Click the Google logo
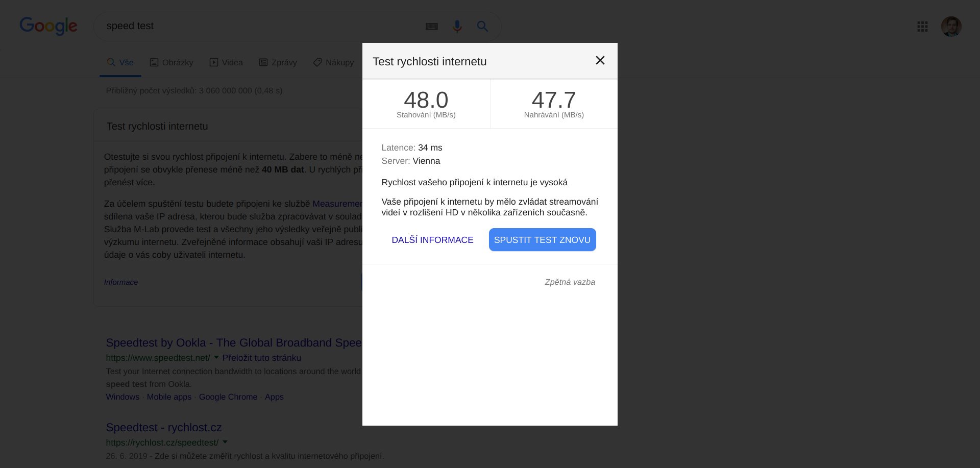 [x=48, y=26]
